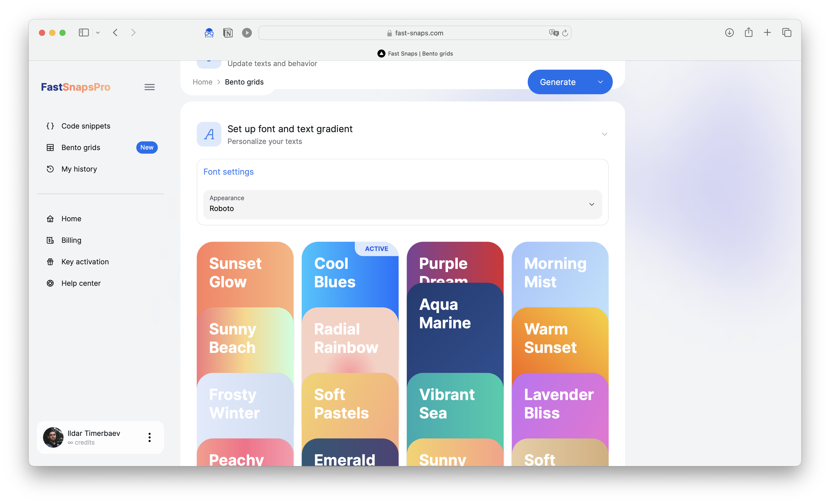
Task: Click the share icon in Safari toolbar
Action: click(749, 33)
